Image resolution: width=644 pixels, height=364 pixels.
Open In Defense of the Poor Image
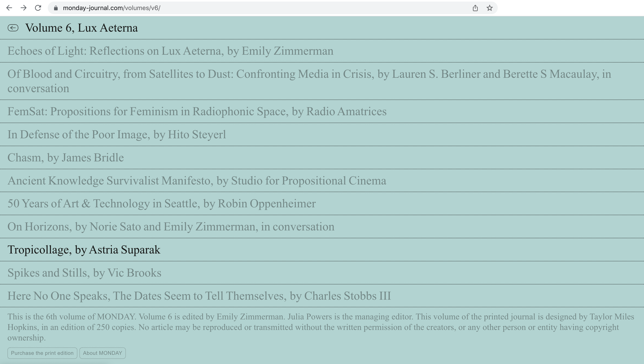coord(117,134)
